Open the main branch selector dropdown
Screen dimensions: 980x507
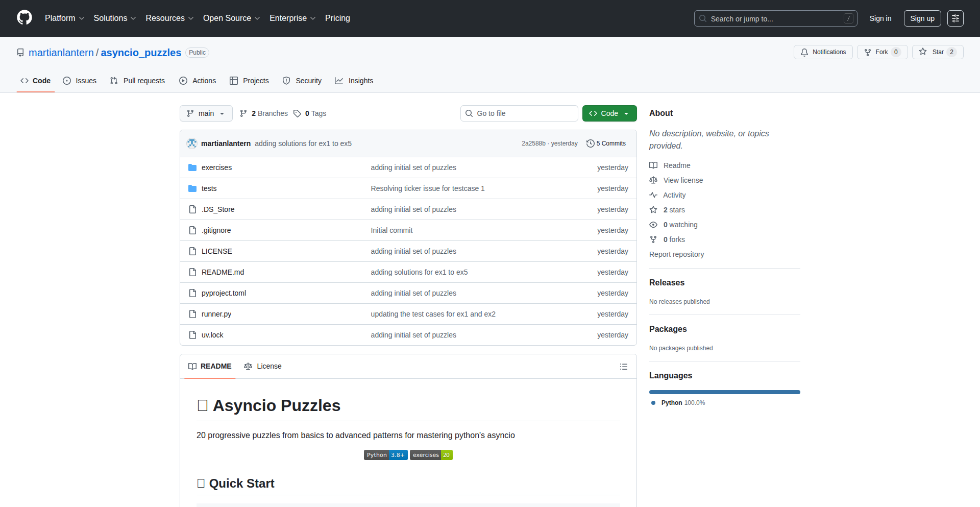tap(206, 113)
